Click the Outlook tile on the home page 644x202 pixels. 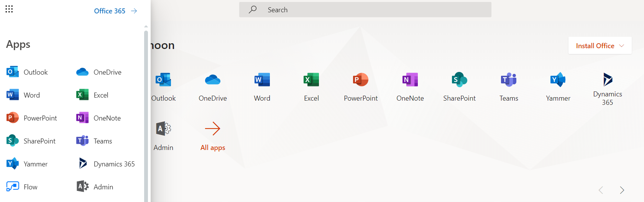coord(163,87)
